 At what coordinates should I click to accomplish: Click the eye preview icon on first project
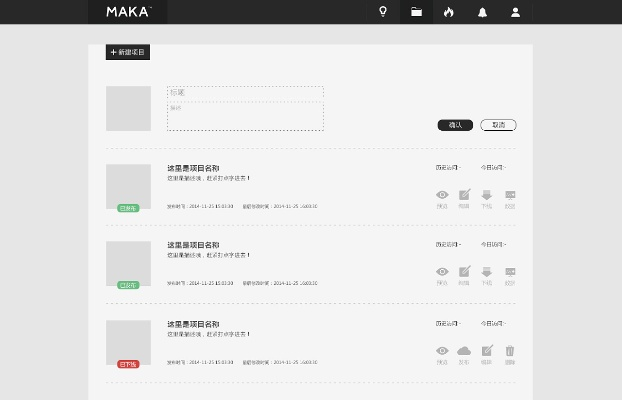click(442, 195)
